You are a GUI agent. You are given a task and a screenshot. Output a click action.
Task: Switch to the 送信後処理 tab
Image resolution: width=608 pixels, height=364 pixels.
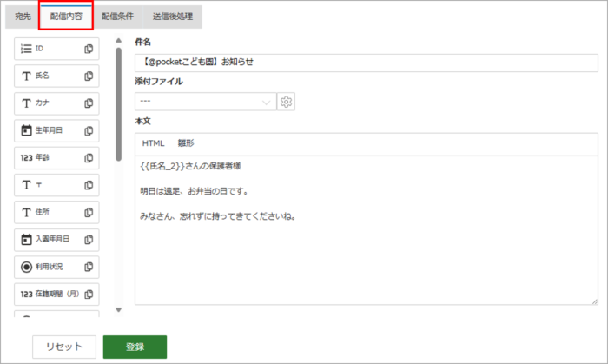coord(173,17)
